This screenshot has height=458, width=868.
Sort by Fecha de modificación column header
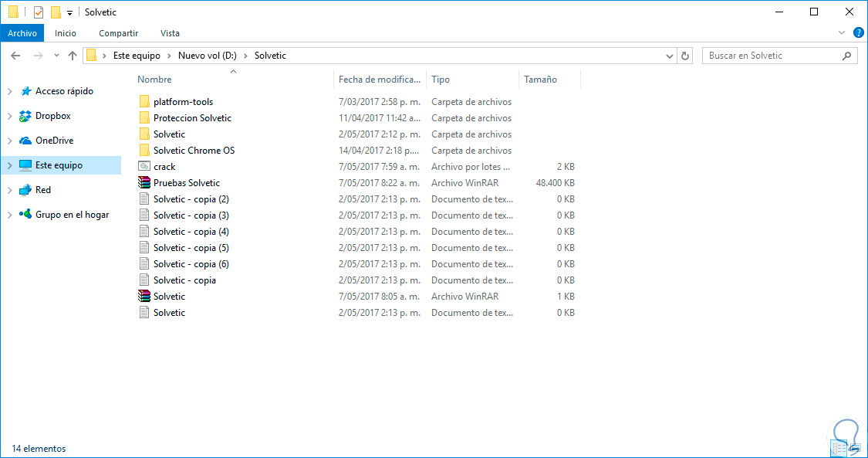(x=380, y=80)
